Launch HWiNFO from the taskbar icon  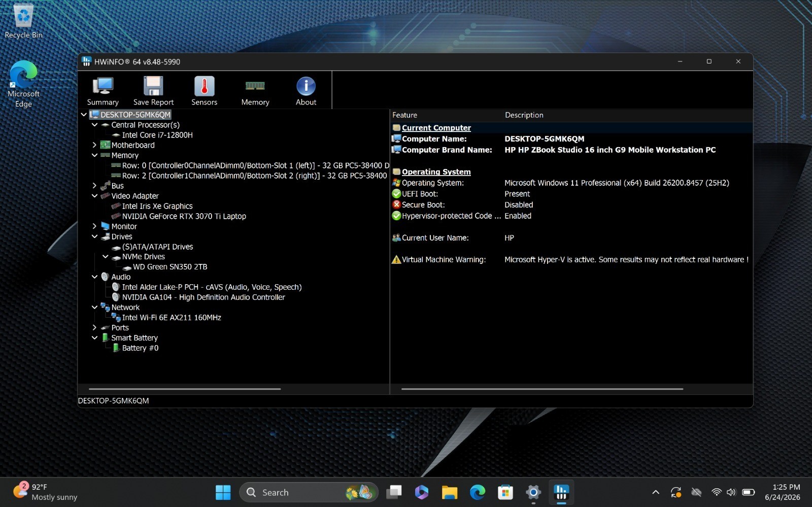coord(561,492)
